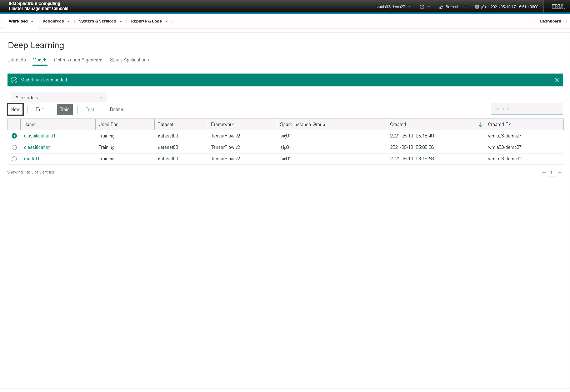Click the 2021-05-10, 05:18:40 created cell

coord(412,136)
